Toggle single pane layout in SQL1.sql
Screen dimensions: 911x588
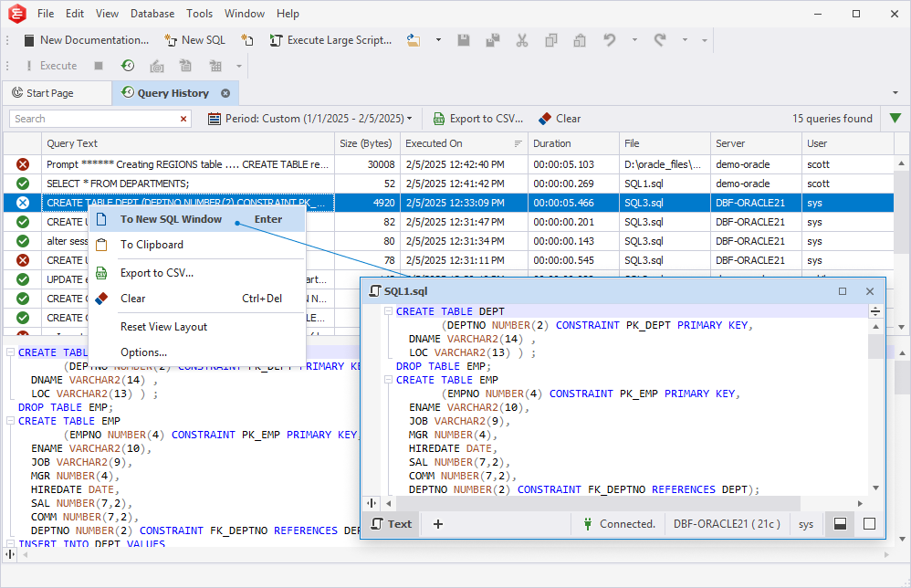coord(869,524)
